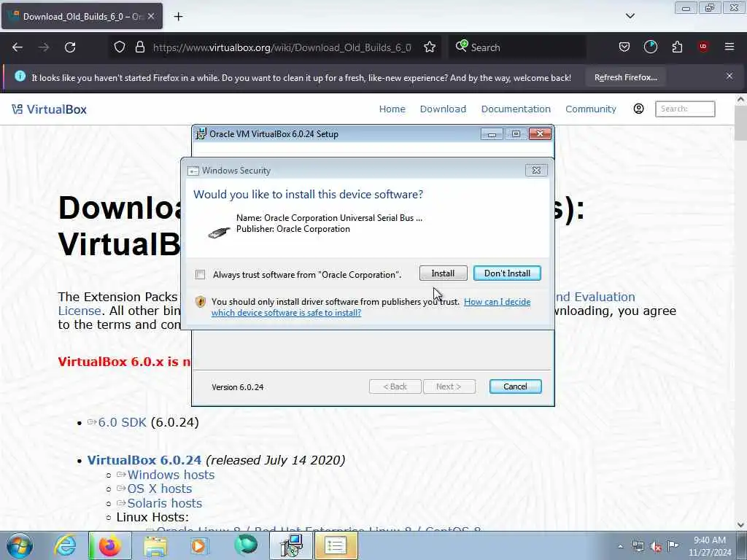
Task: Check Always trust software from Oracle Corporation
Action: pyautogui.click(x=200, y=275)
